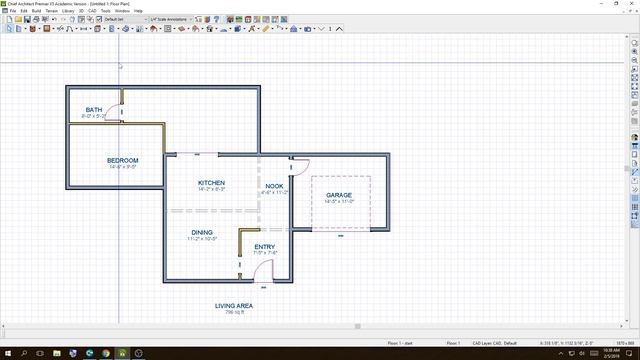This screenshot has height=360, width=640.
Task: Click the Redo arrow
Action: [63, 19]
